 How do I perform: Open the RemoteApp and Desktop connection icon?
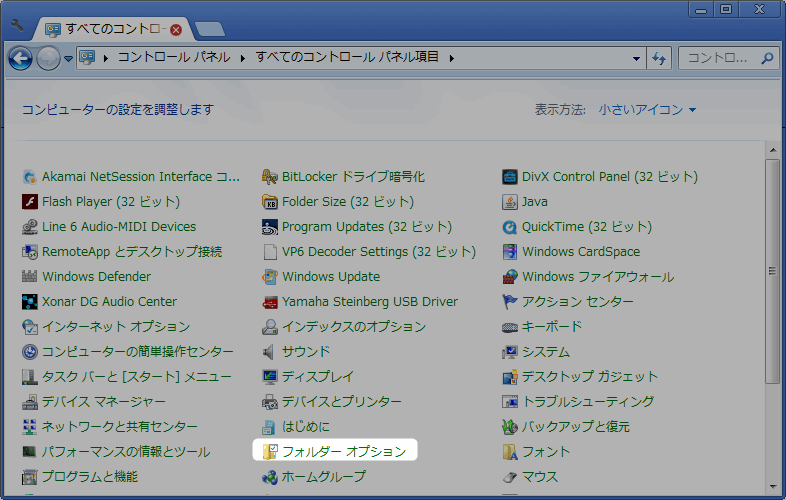click(x=30, y=252)
